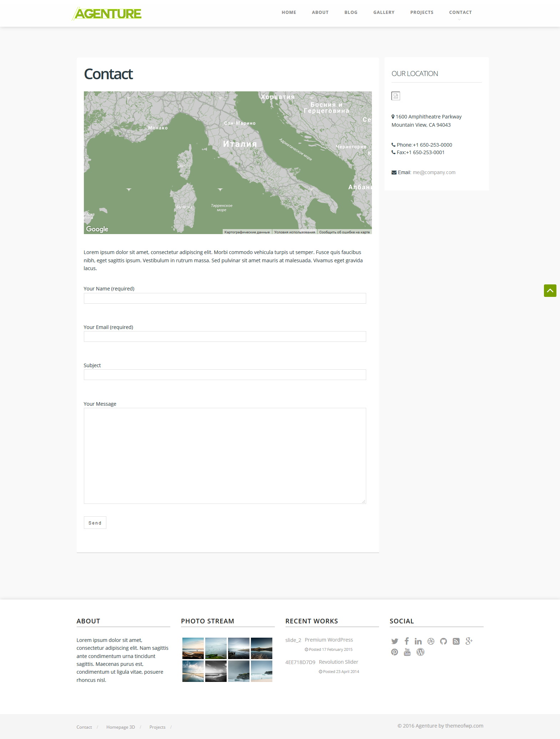
Task: Click the footer Contact link
Action: [x=84, y=727]
